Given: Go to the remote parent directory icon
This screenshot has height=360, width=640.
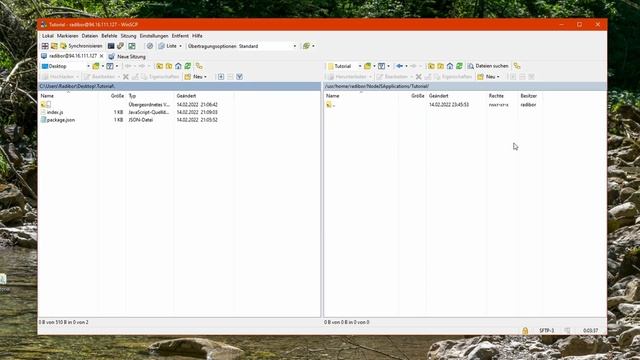Looking at the screenshot, I should pyautogui.click(x=431, y=66).
